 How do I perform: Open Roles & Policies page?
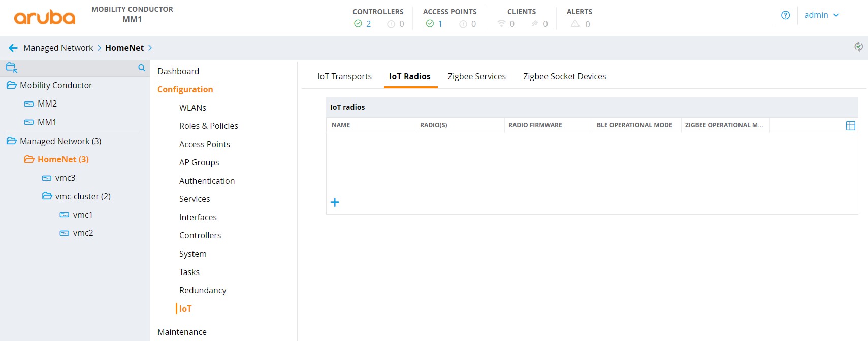point(208,126)
